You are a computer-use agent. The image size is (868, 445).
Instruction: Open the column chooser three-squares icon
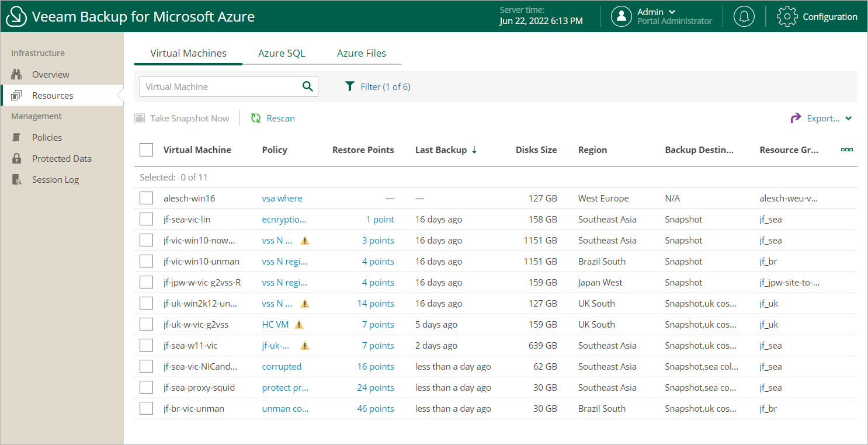847,150
